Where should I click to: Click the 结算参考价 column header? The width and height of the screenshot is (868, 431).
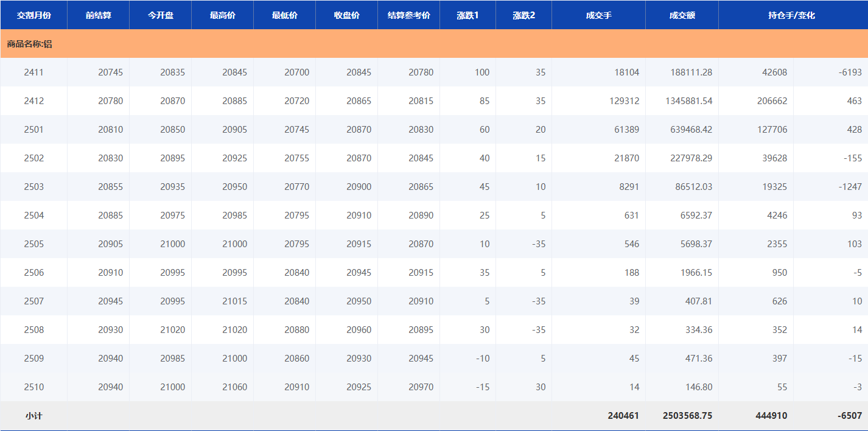point(408,15)
